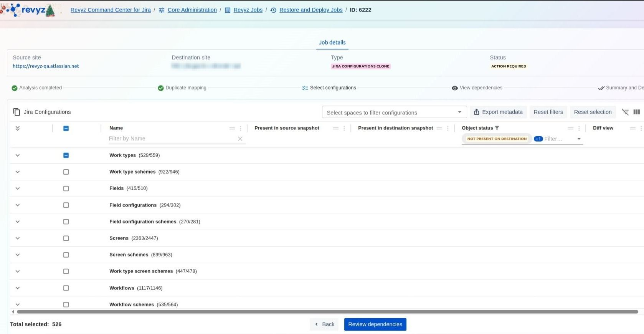Click the filter-off icon in the toolbar
The width and height of the screenshot is (644, 334).
coord(625,112)
